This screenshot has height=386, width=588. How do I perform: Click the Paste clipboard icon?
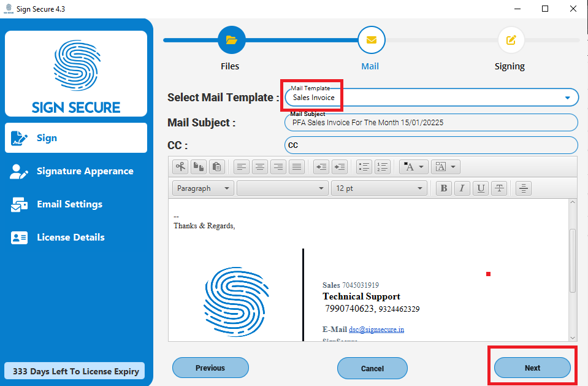click(217, 167)
